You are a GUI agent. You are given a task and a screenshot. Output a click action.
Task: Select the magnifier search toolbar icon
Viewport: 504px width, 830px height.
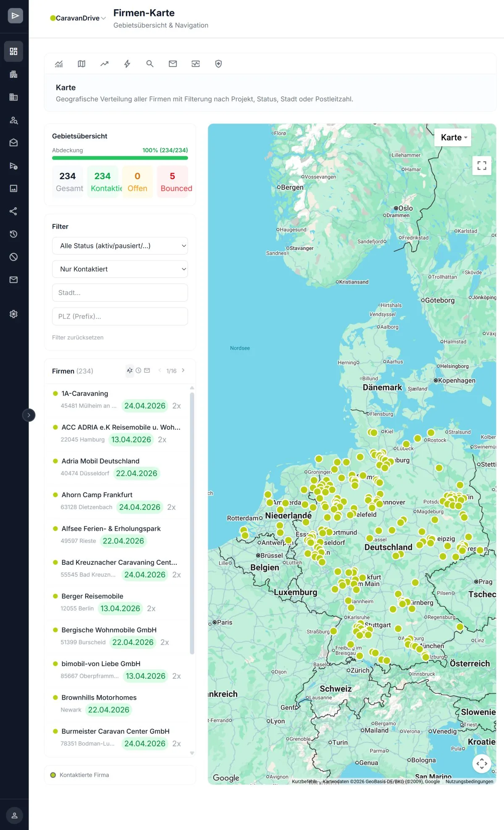pos(150,64)
